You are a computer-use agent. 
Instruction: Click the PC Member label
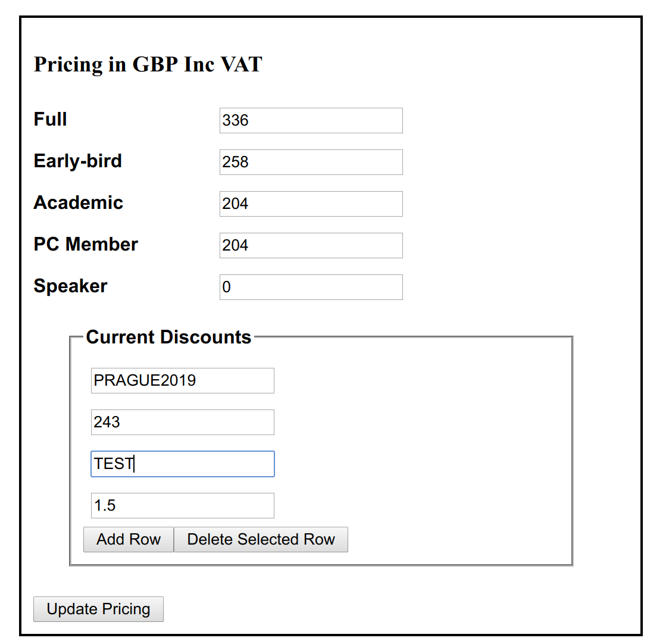click(86, 244)
